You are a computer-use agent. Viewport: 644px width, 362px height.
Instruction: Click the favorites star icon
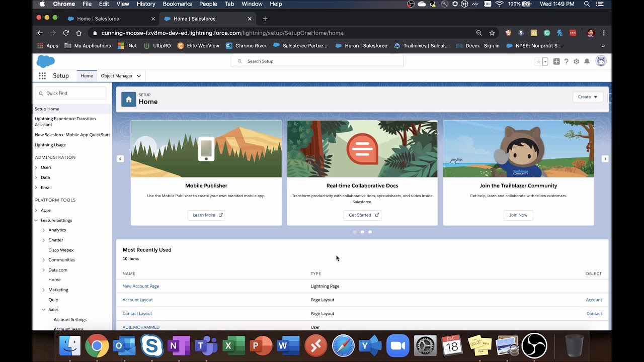[538, 61]
